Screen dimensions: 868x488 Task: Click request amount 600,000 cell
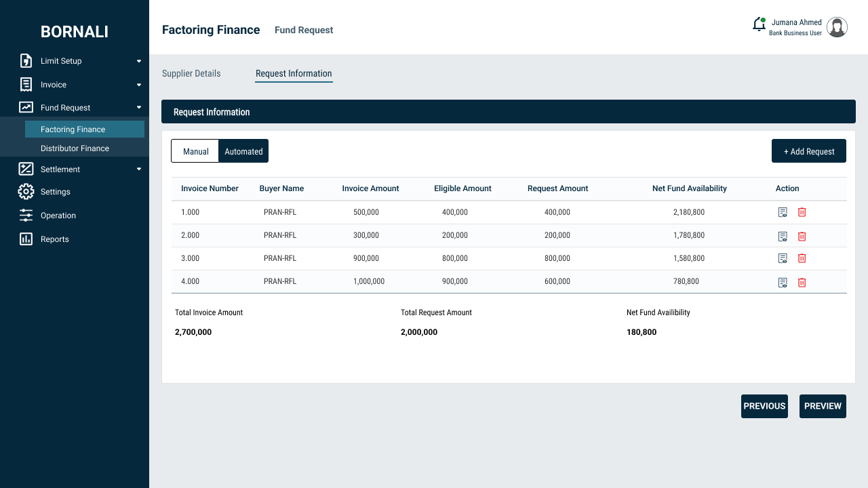coord(557,281)
